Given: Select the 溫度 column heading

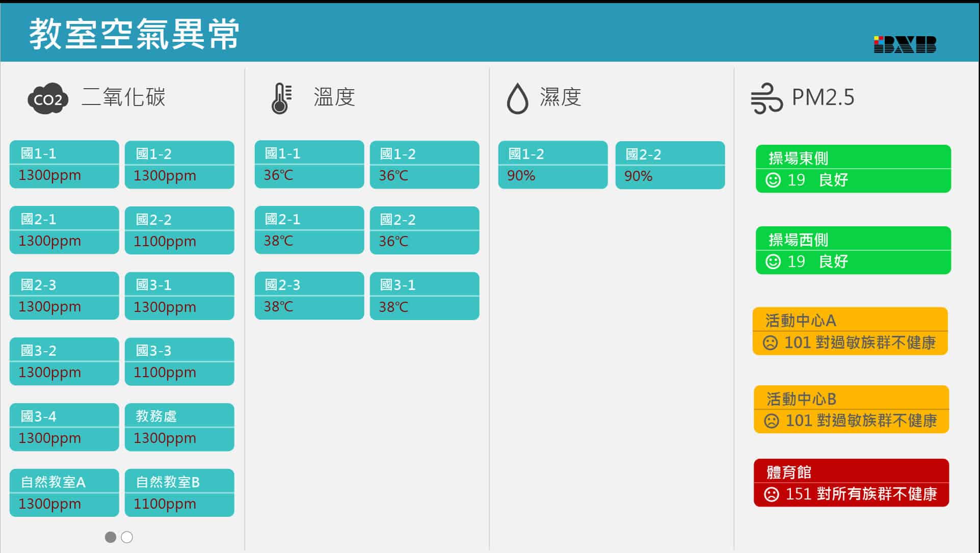Looking at the screenshot, I should 334,97.
